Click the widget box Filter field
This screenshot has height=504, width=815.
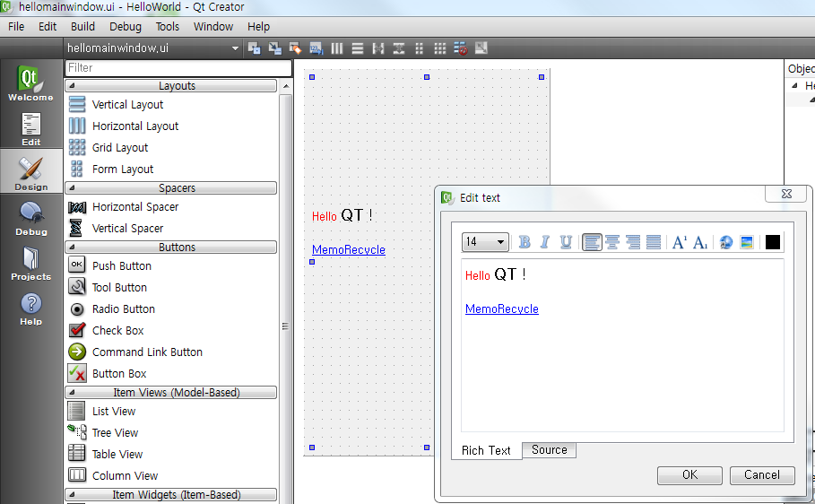pyautogui.click(x=178, y=68)
